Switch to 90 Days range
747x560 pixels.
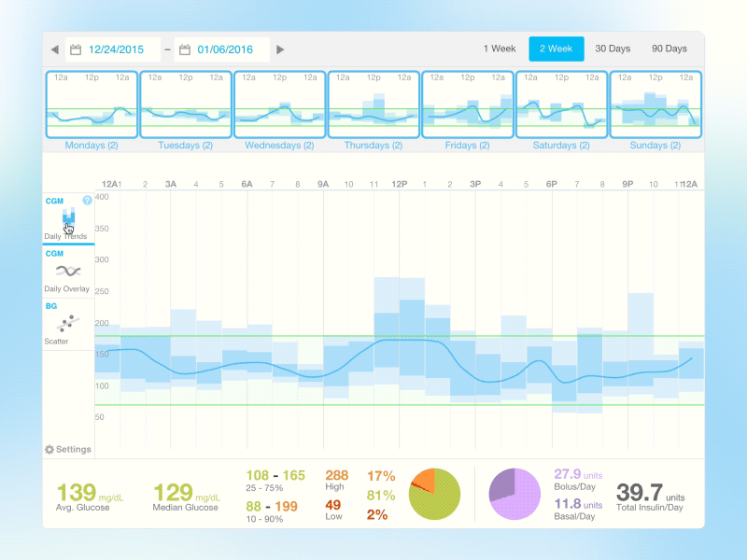(669, 49)
